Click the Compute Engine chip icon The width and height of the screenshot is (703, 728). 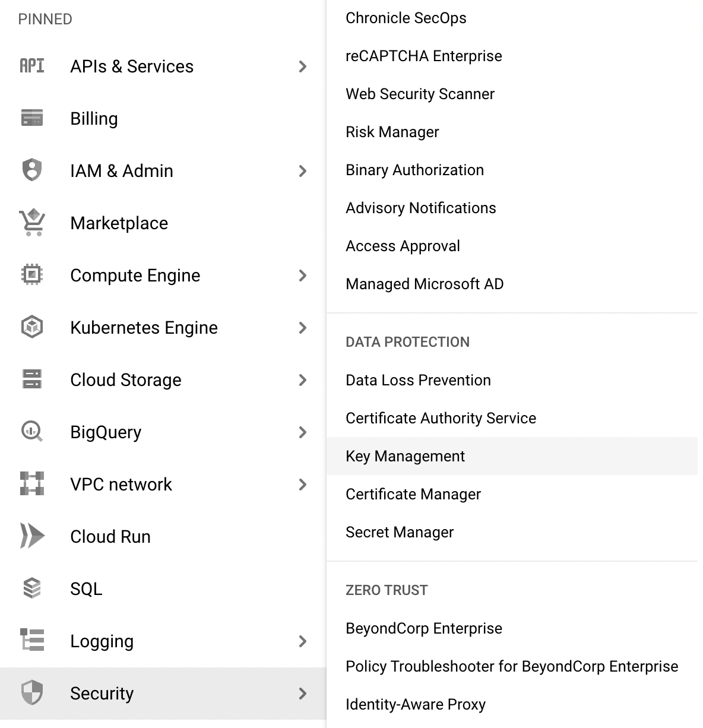[32, 274]
